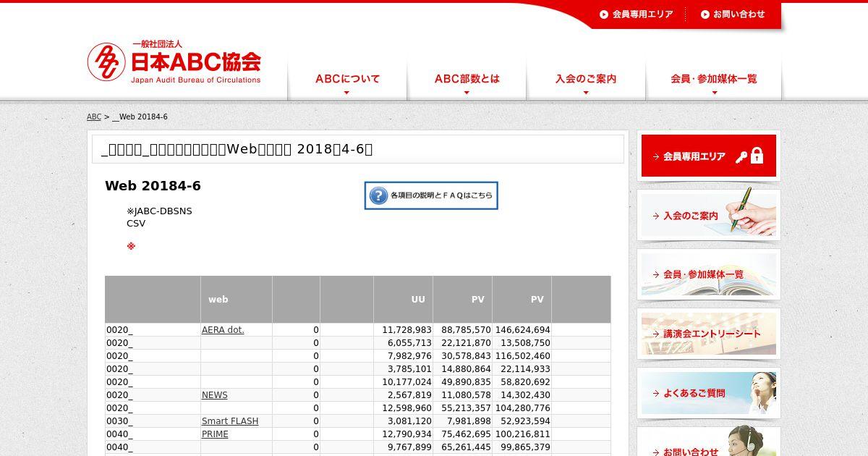Click the UU value 6,055,713
Screen dimensions: 868x456
(x=409, y=343)
